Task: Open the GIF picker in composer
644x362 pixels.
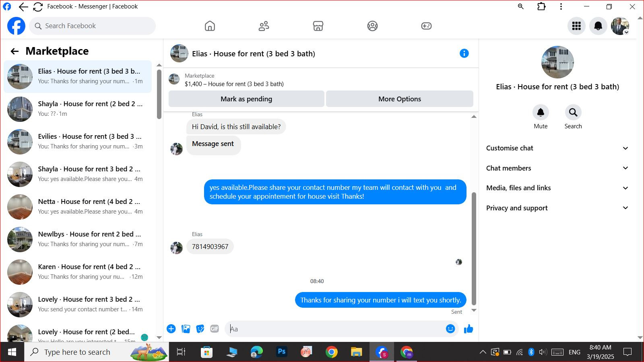Action: pos(215,329)
